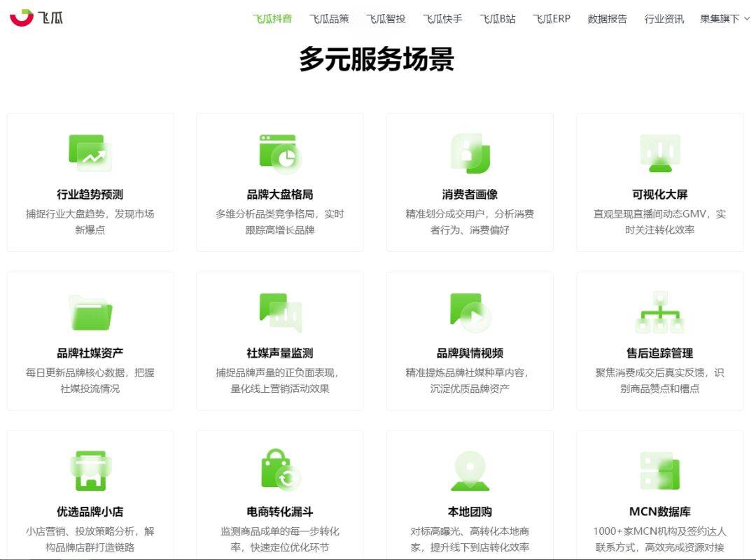The width and height of the screenshot is (756, 560).
Task: Click the 可视化大屏 monitor icon
Action: click(660, 153)
